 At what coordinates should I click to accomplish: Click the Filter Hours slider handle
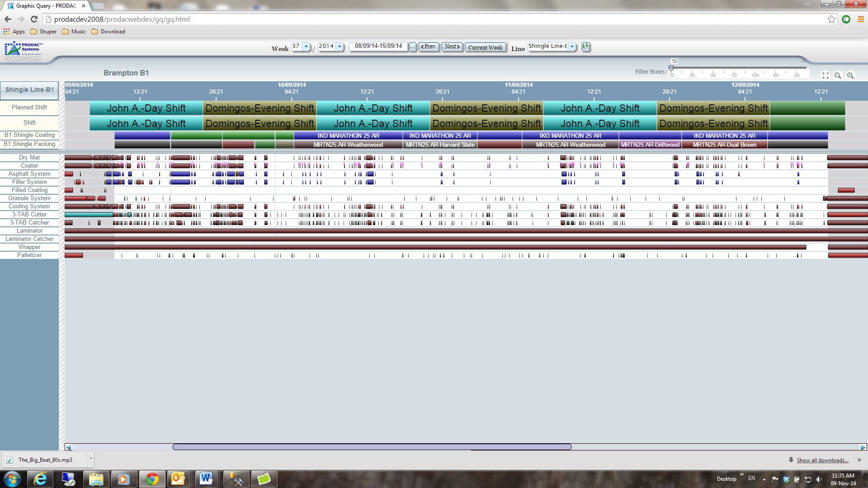671,68
